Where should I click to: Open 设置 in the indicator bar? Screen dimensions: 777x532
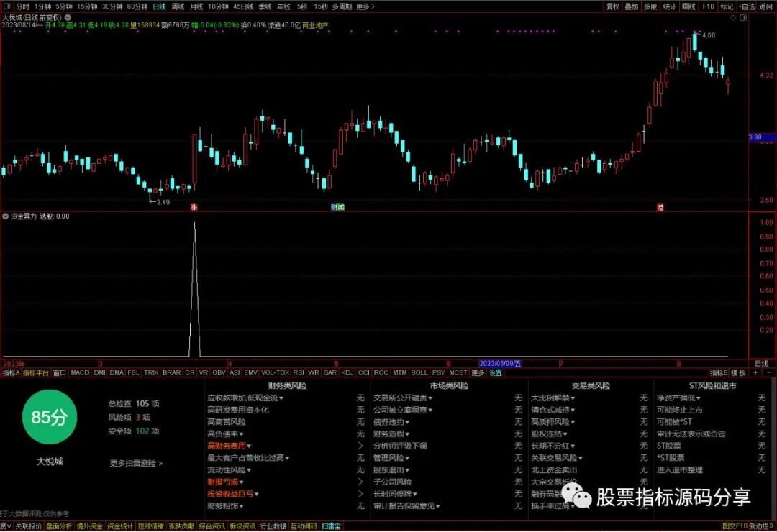[496, 372]
